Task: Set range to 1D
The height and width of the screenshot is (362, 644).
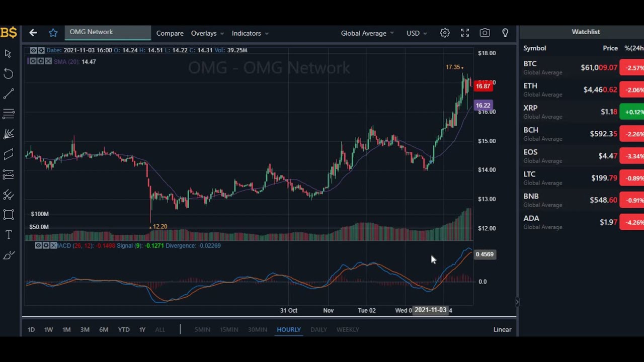Action: click(31, 329)
